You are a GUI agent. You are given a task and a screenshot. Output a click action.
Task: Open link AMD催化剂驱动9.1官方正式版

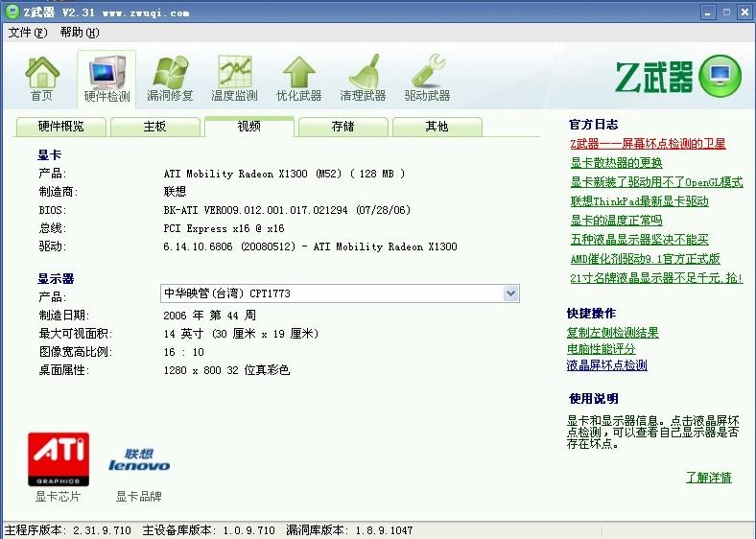(x=645, y=259)
